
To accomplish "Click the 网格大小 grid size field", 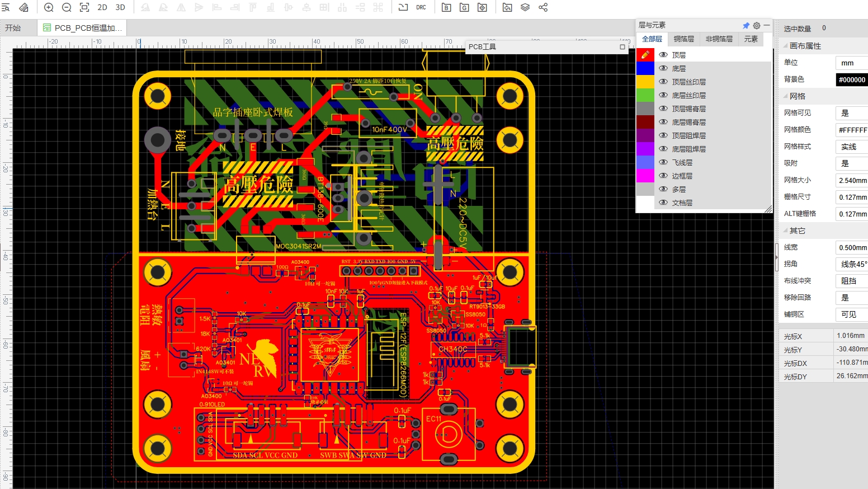I will click(x=851, y=180).
